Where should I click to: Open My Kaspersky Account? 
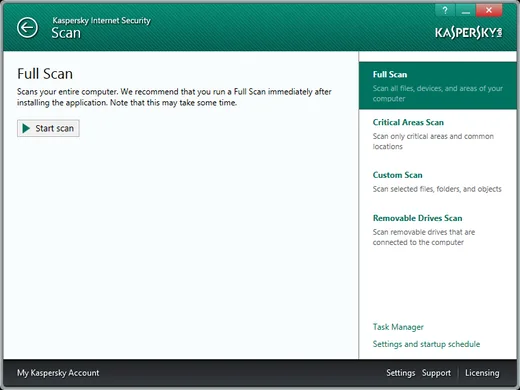(x=58, y=373)
